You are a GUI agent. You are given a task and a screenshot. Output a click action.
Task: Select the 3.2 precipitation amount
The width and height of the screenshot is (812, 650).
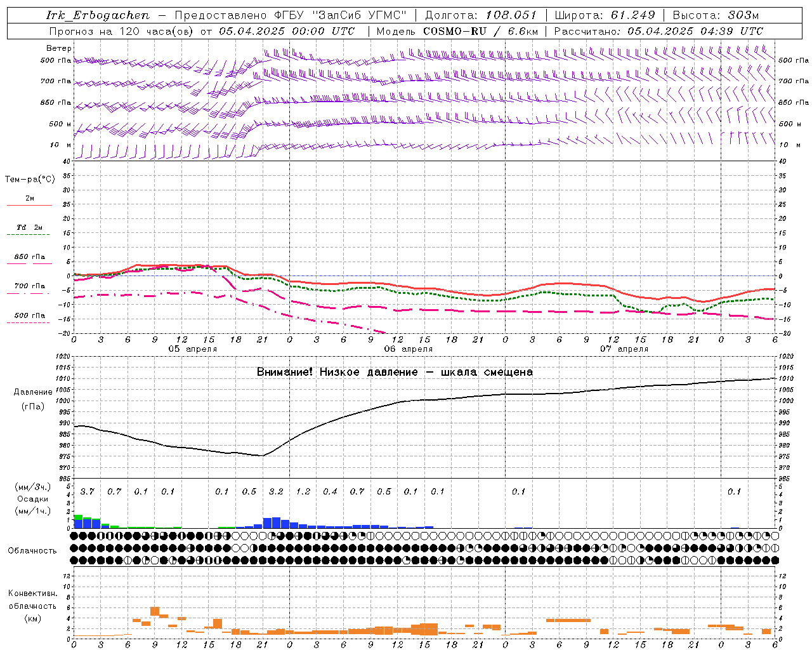click(x=276, y=491)
